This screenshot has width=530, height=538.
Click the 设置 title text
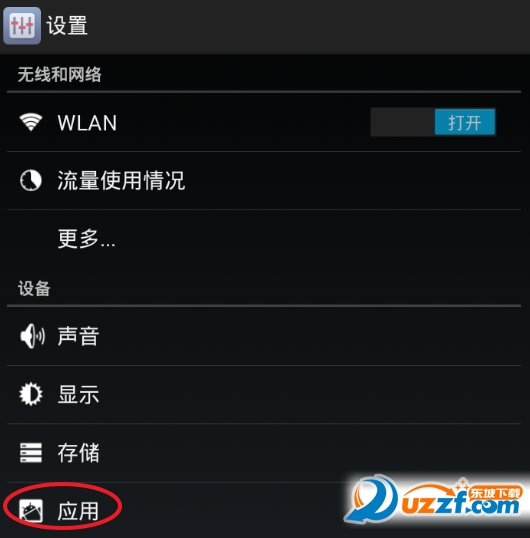point(67,26)
